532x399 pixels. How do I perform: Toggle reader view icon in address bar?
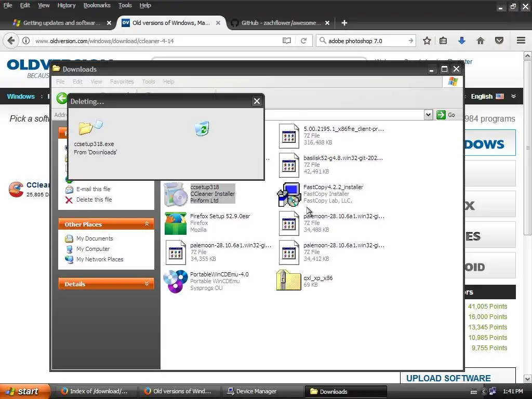click(287, 41)
